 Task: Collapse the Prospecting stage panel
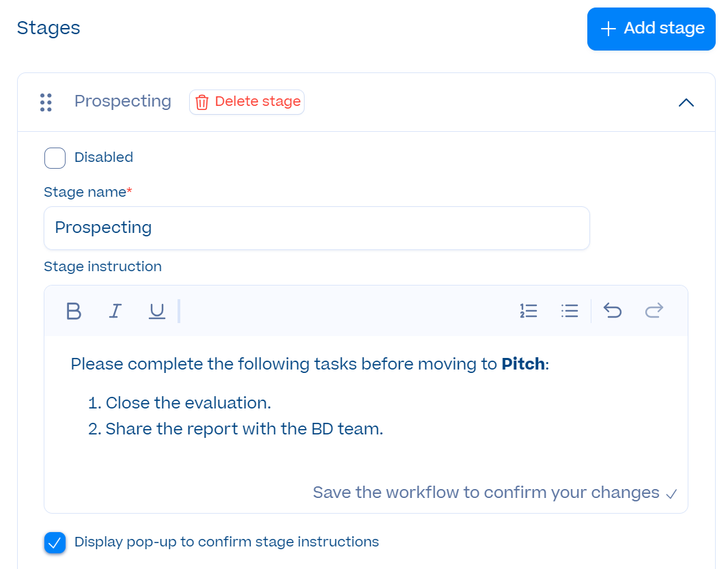[x=686, y=102]
